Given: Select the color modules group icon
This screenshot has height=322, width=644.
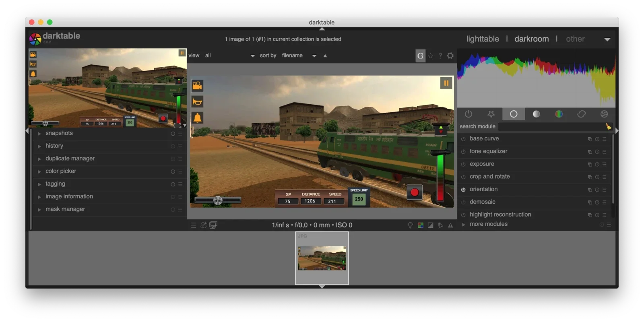Looking at the screenshot, I should pyautogui.click(x=559, y=114).
